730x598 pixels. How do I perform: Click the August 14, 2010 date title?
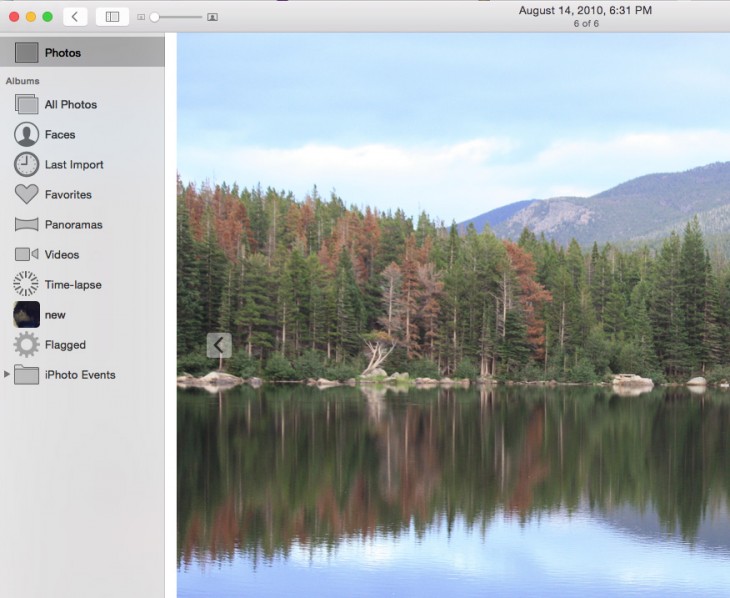pyautogui.click(x=585, y=10)
